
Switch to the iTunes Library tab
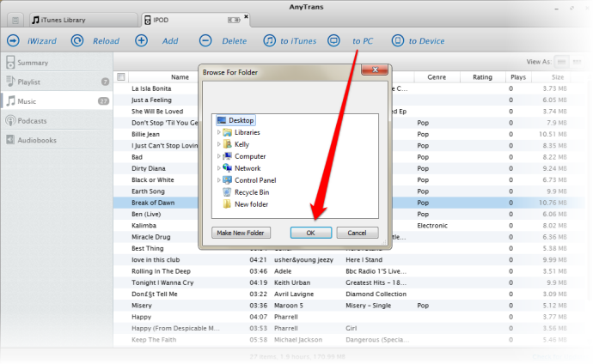click(x=83, y=20)
